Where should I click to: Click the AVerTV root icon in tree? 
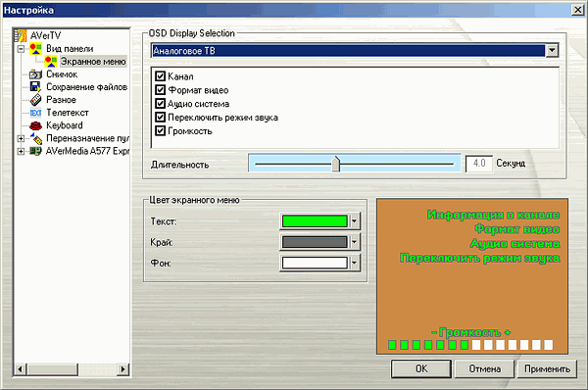tap(21, 35)
